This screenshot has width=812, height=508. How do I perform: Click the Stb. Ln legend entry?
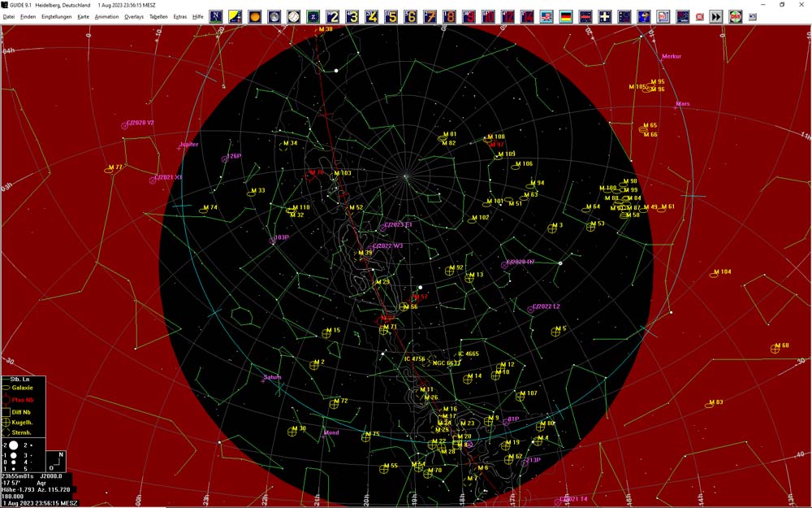pyautogui.click(x=19, y=380)
